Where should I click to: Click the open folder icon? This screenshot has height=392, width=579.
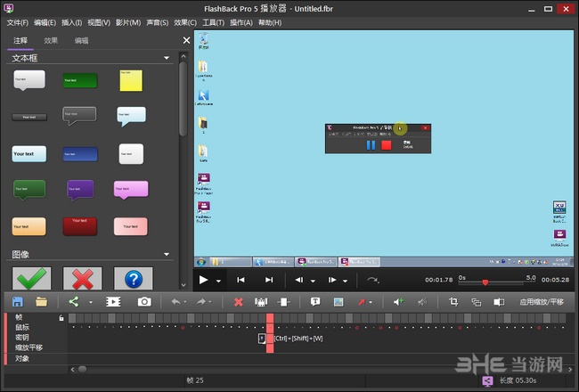point(41,302)
